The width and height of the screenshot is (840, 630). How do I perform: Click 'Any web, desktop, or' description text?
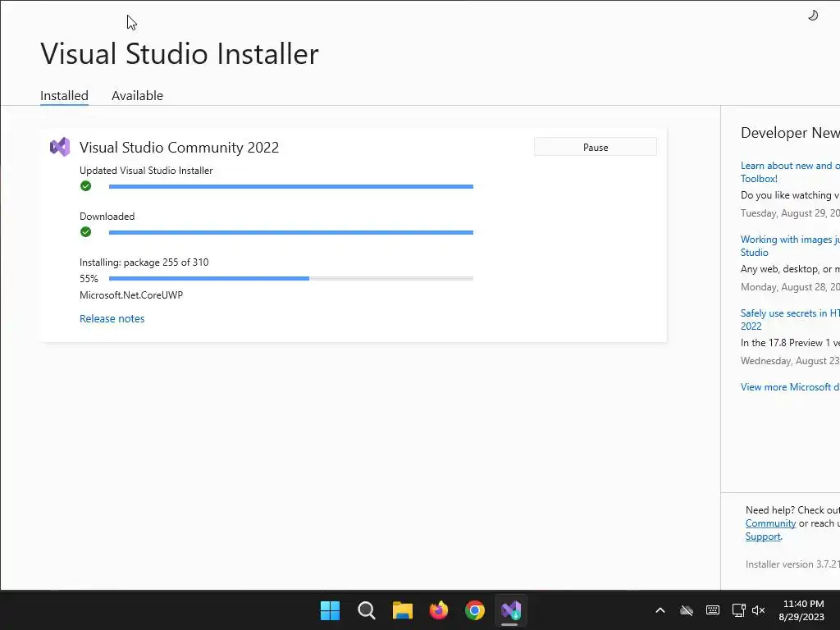tap(790, 269)
